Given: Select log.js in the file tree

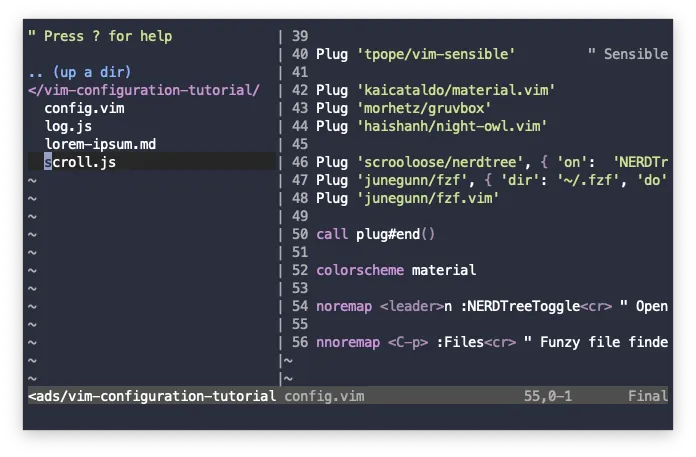Looking at the screenshot, I should tap(68, 126).
